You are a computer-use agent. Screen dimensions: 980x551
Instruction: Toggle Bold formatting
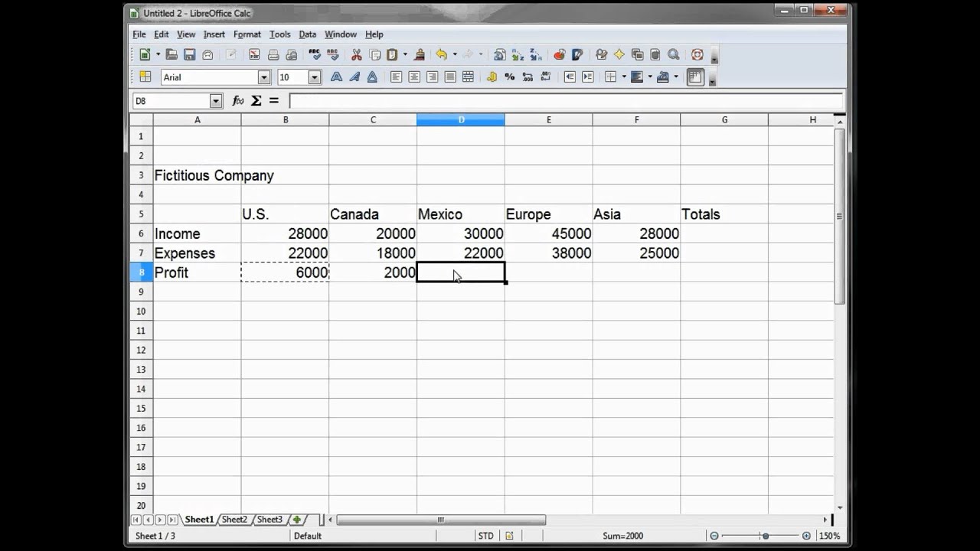click(x=336, y=77)
